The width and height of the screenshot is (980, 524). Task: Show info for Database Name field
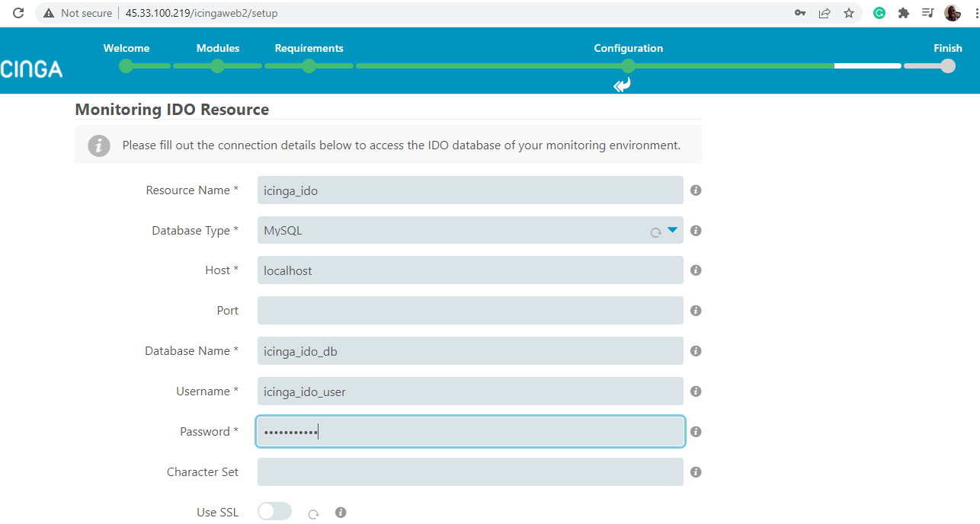(696, 351)
